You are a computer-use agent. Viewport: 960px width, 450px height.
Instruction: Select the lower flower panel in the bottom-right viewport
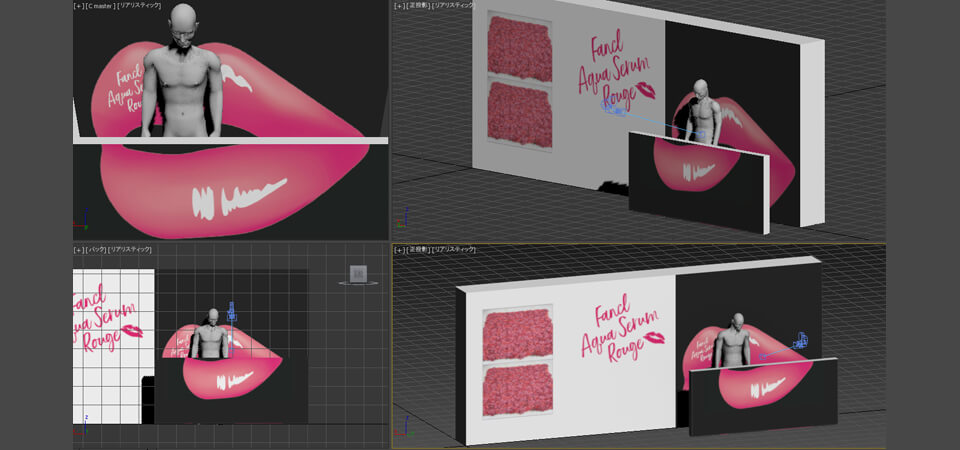tap(518, 387)
